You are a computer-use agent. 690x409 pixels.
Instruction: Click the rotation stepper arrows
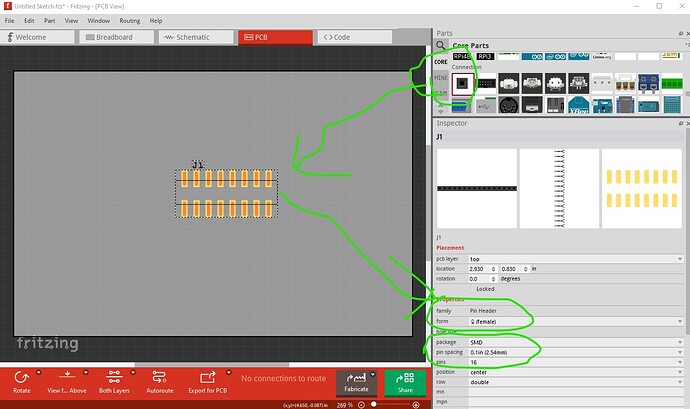point(493,279)
